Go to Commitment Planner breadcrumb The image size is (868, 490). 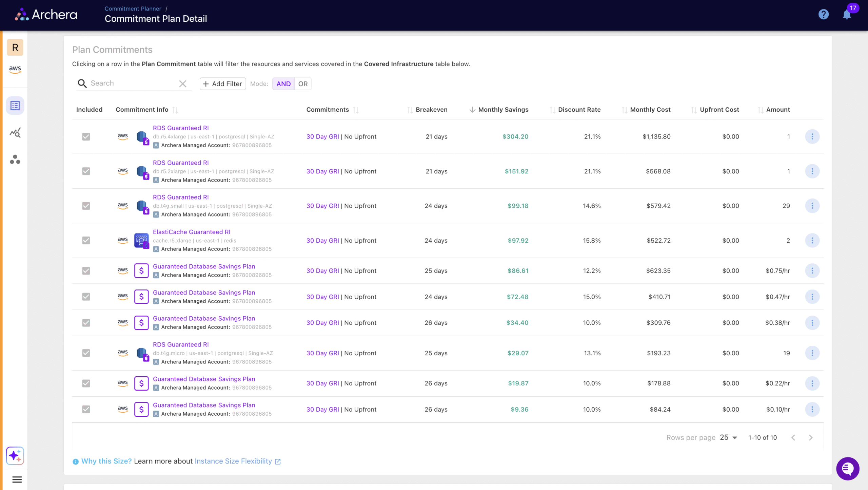[133, 8]
